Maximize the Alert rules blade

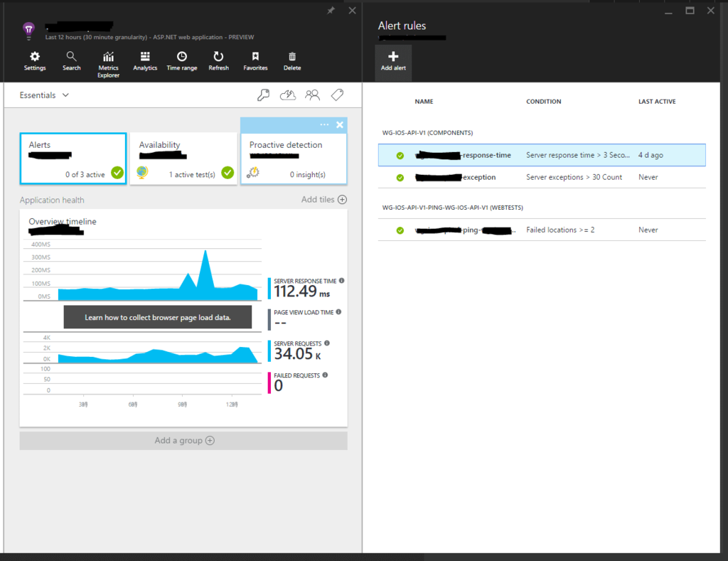point(690,11)
